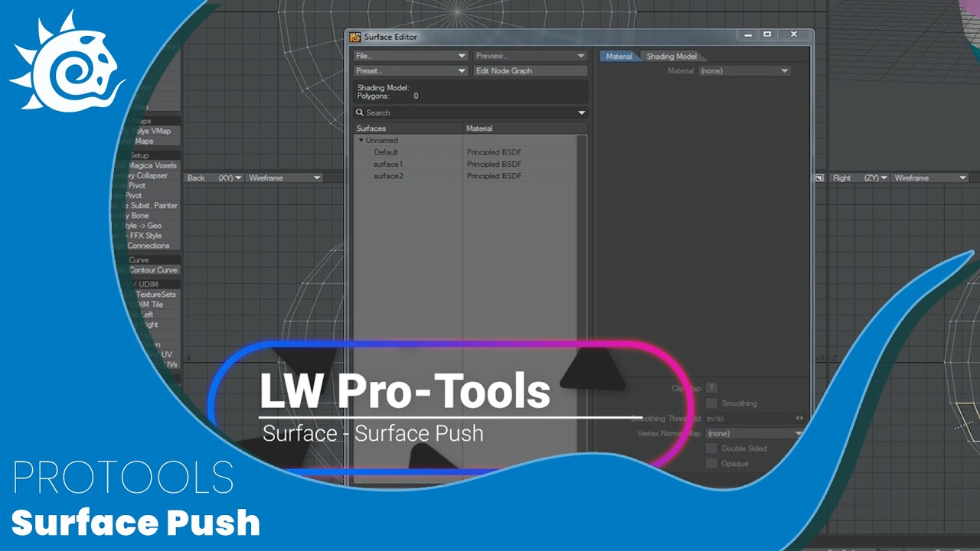Click the Shading Model: info label
Image resolution: width=980 pixels, height=551 pixels.
pyautogui.click(x=383, y=88)
